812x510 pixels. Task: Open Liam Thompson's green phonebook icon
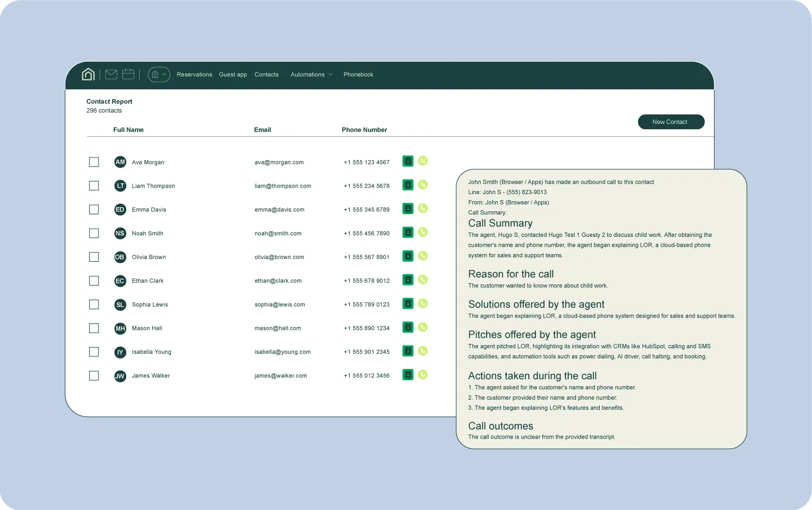pos(408,185)
